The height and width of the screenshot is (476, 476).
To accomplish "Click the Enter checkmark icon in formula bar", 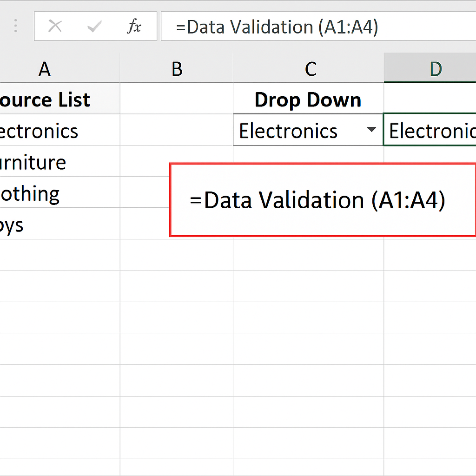I will (94, 27).
